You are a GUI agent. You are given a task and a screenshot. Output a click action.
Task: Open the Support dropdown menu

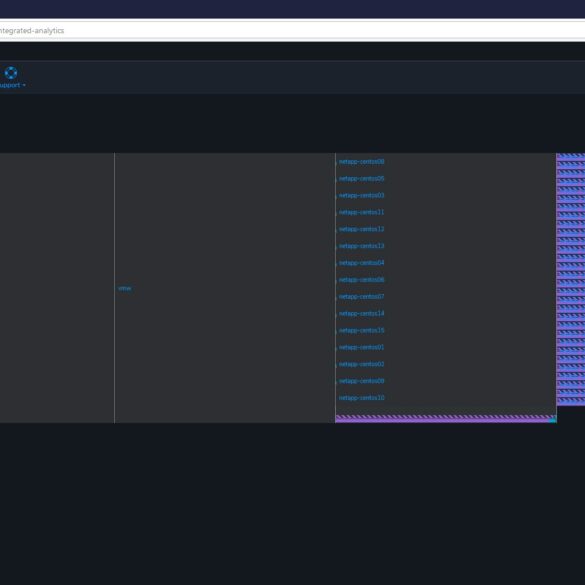tap(12, 85)
